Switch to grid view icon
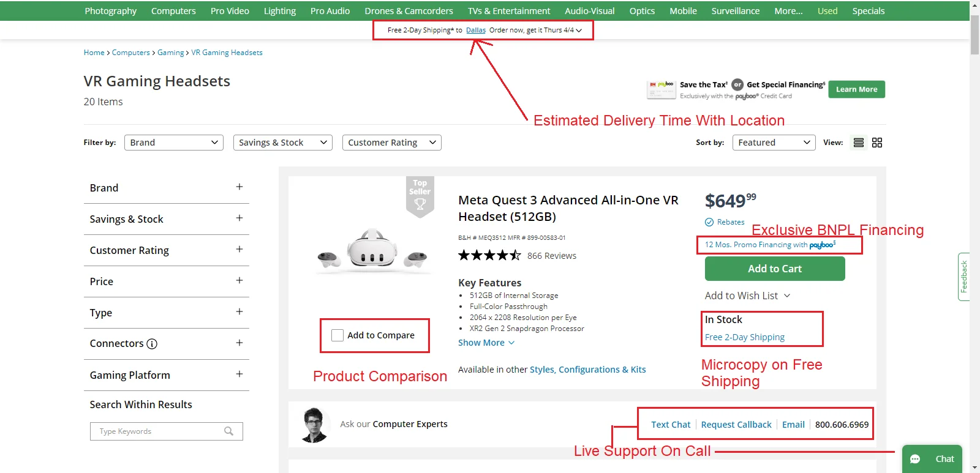The width and height of the screenshot is (980, 473). [877, 143]
